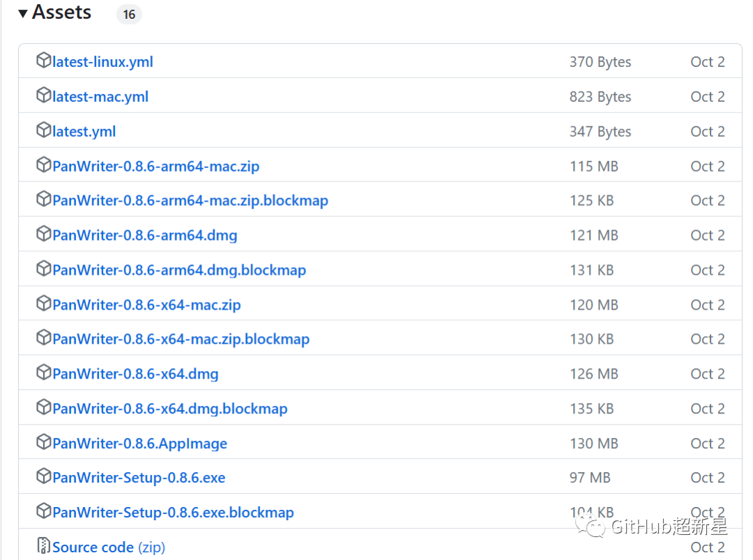Viewport: 753px width, 560px height.
Task: Select the 126 MB size text
Action: point(594,374)
